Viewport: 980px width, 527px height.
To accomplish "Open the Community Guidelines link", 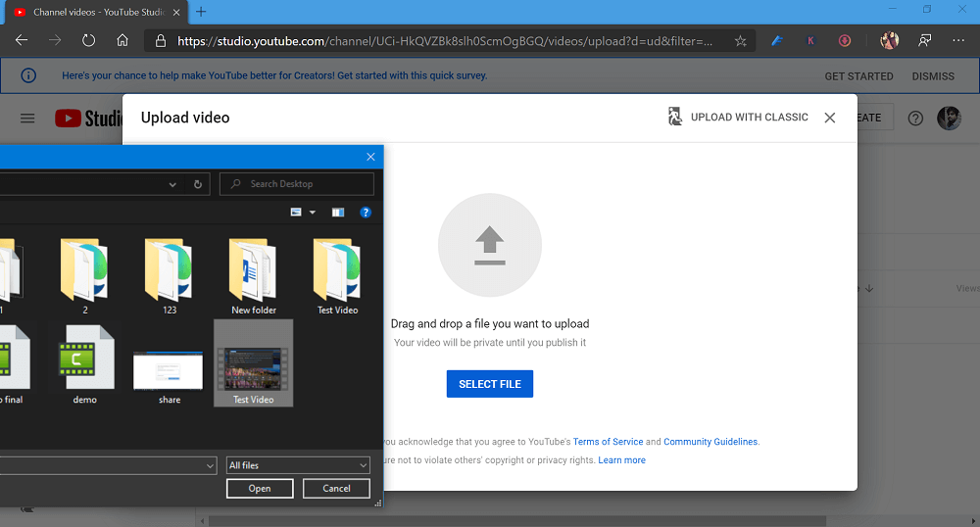I will [x=710, y=442].
